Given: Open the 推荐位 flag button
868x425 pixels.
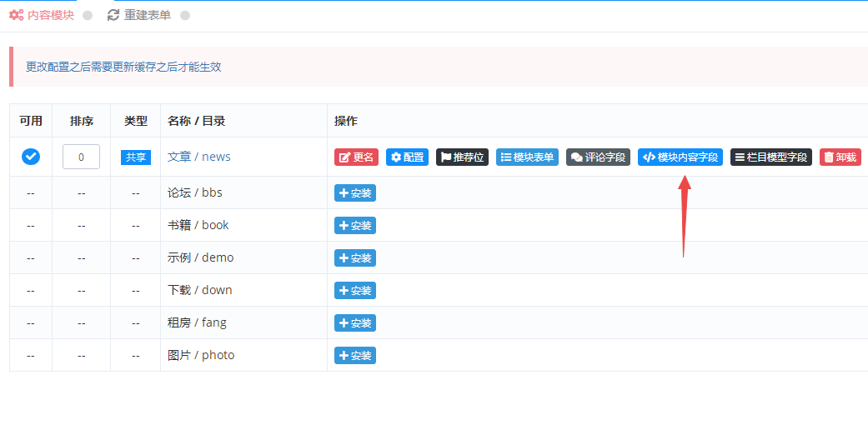Looking at the screenshot, I should pos(462,157).
